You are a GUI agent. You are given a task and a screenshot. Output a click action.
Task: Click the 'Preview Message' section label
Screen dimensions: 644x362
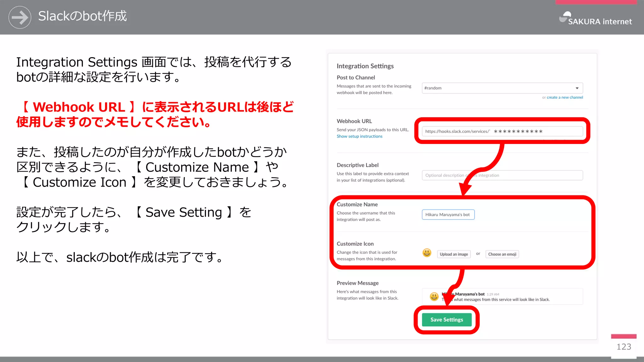[358, 283]
